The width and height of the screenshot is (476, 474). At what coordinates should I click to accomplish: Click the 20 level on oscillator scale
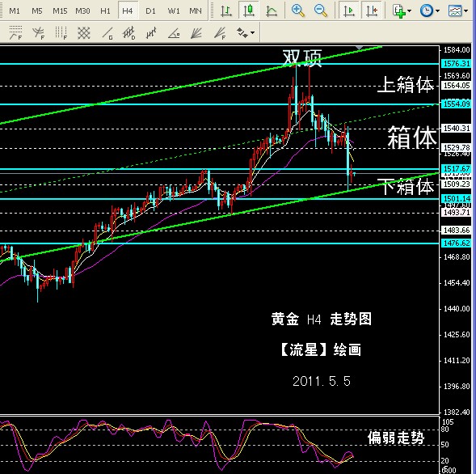pyautogui.click(x=444, y=461)
